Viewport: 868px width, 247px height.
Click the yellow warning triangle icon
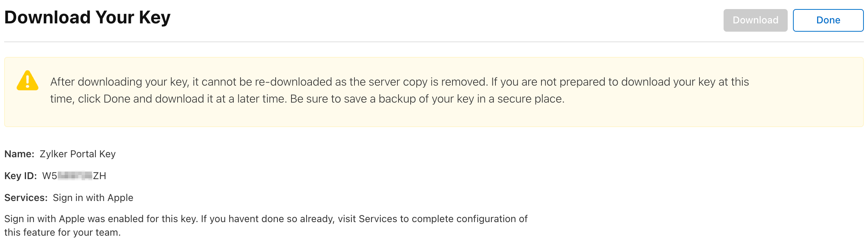[x=28, y=81]
